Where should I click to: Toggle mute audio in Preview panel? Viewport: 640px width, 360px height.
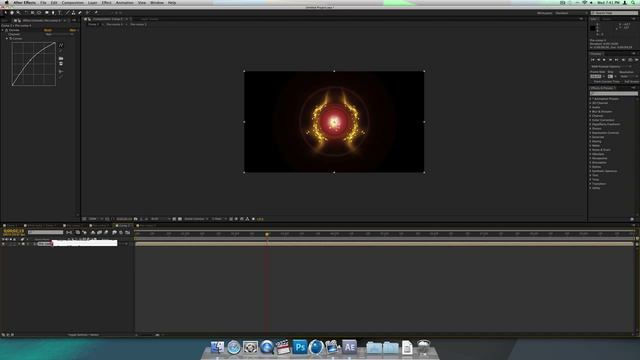623,60
